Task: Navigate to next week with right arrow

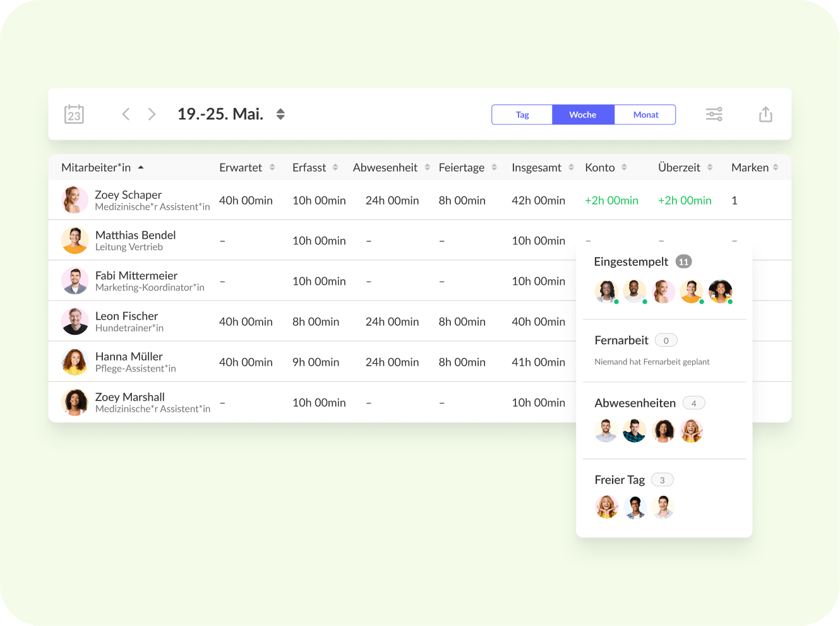Action: pos(152,114)
